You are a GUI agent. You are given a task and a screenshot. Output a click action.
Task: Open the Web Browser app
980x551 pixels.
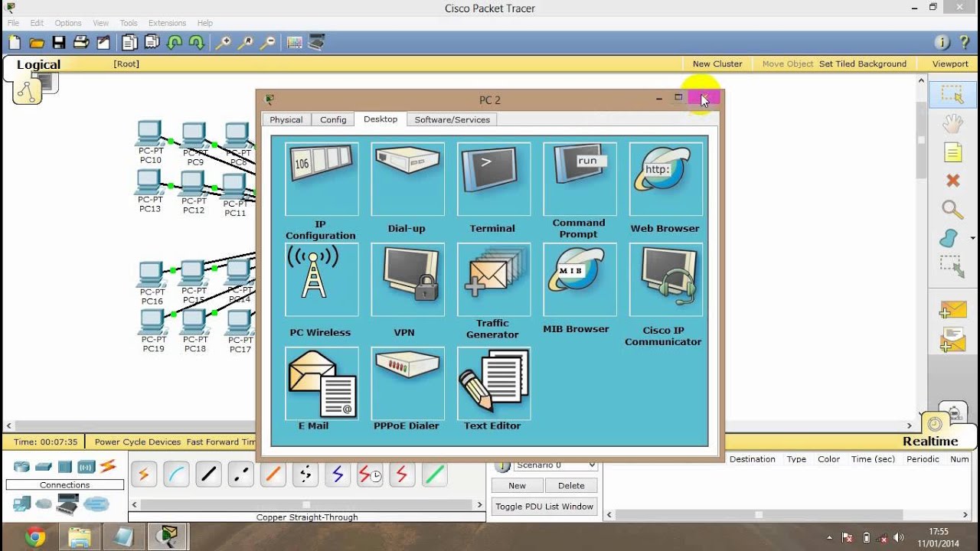[665, 179]
